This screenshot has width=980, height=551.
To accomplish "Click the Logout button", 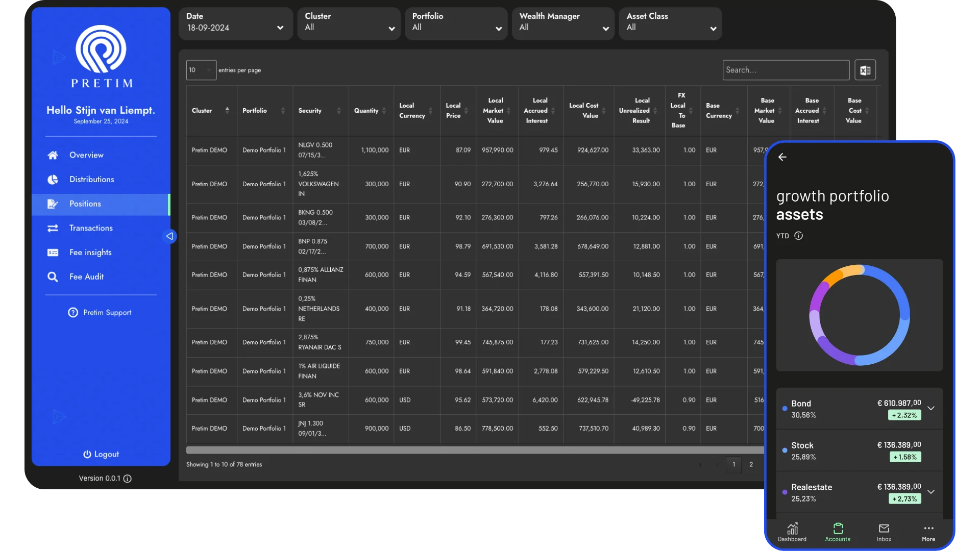I will pyautogui.click(x=101, y=454).
